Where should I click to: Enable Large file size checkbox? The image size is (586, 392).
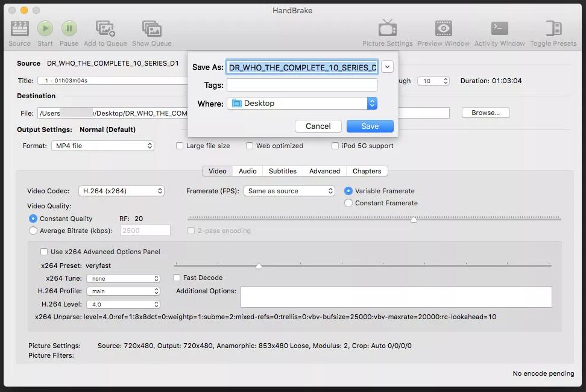tap(180, 146)
